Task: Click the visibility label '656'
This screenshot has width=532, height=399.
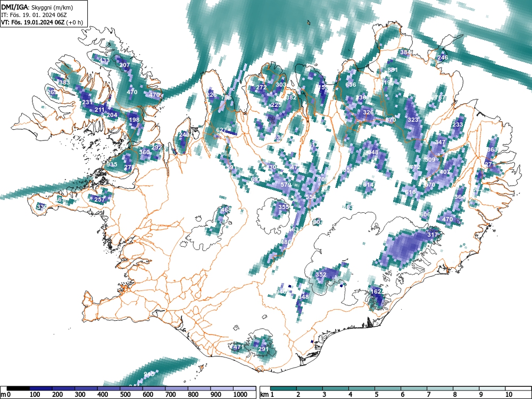Action: click(x=351, y=85)
